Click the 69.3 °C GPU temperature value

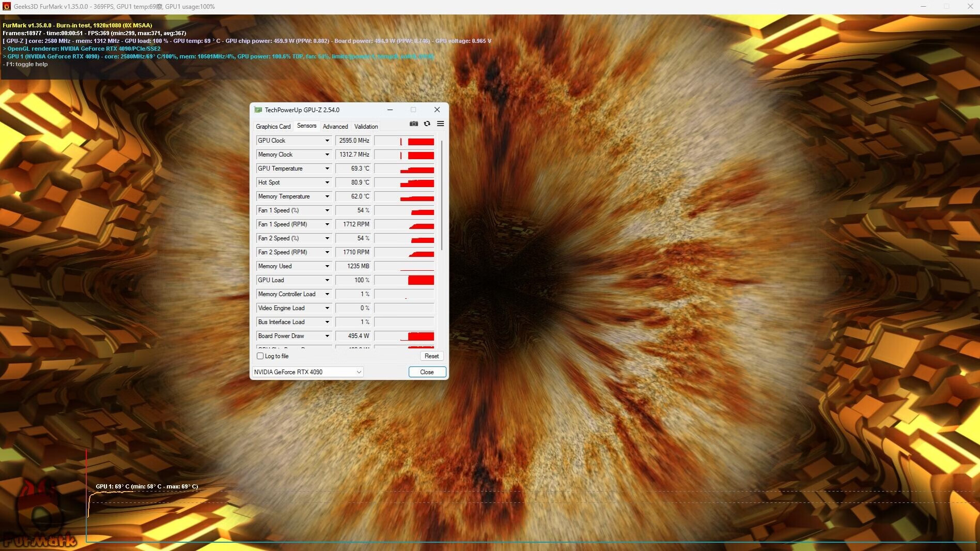coord(353,169)
